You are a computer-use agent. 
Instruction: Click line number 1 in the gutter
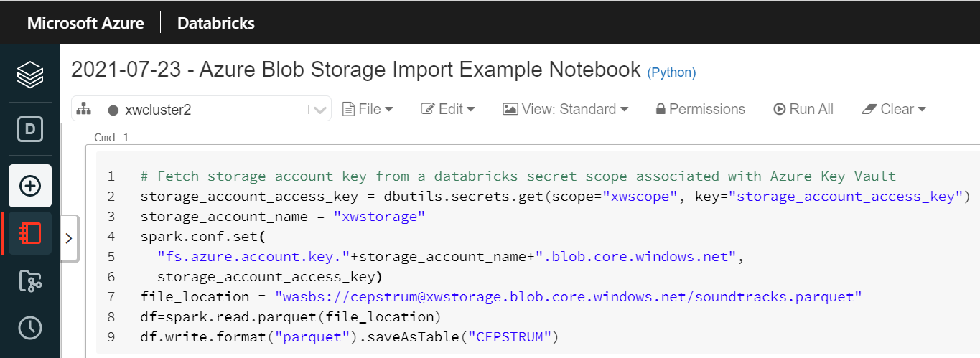(111, 176)
